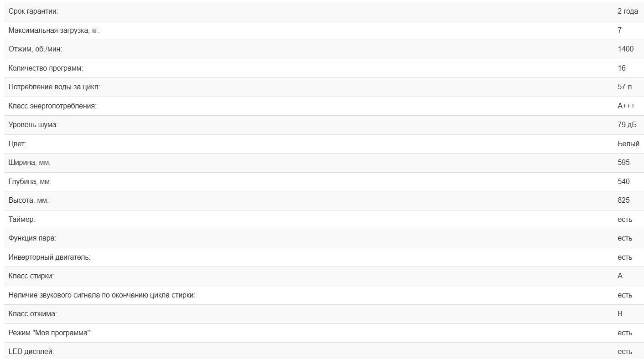Select the "57 л" water consumption value
This screenshot has width=644, height=359.
624,87
